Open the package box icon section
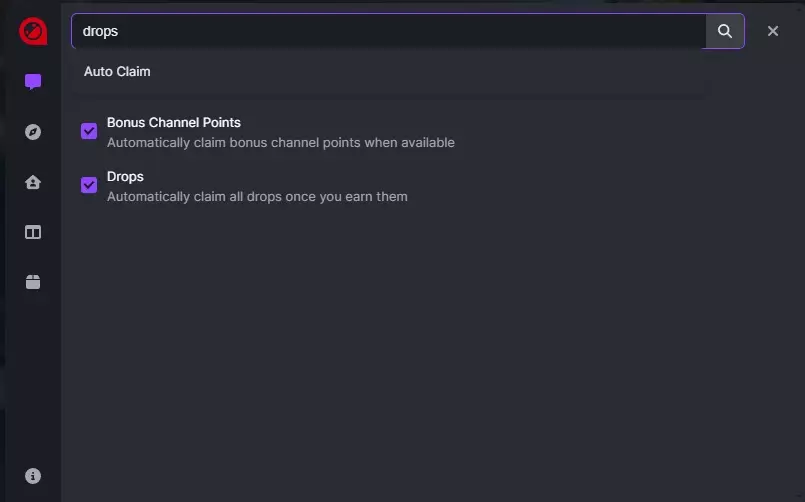The image size is (805, 502). point(33,282)
